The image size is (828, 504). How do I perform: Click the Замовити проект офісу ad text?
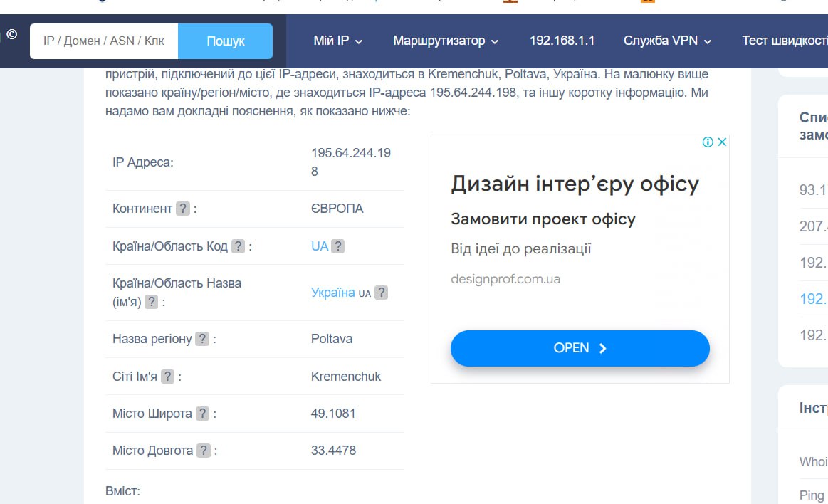coord(543,219)
